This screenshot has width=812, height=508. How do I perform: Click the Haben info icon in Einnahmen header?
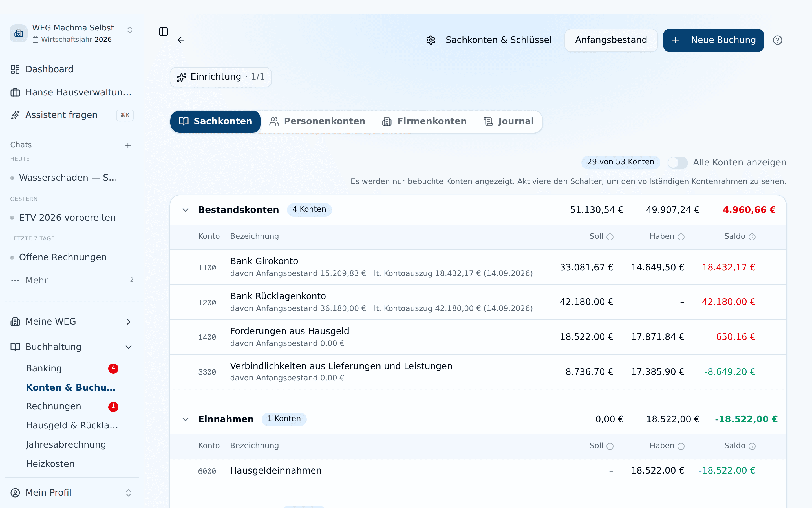[x=681, y=446]
